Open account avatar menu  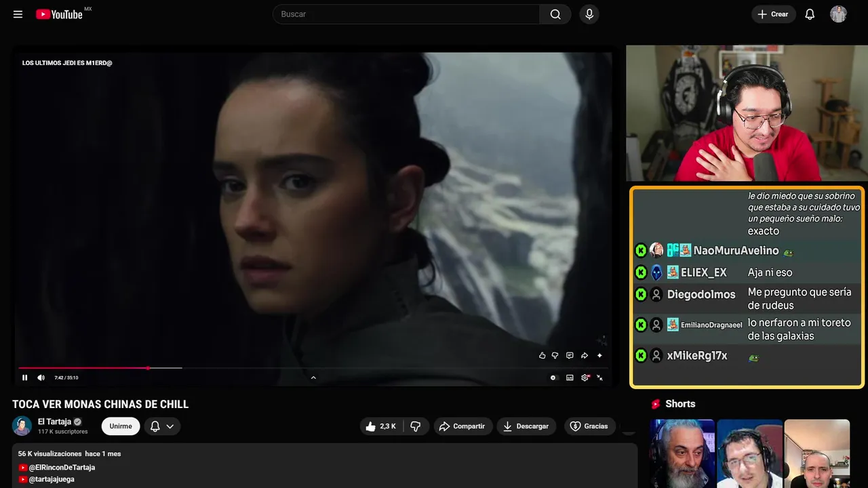click(838, 14)
